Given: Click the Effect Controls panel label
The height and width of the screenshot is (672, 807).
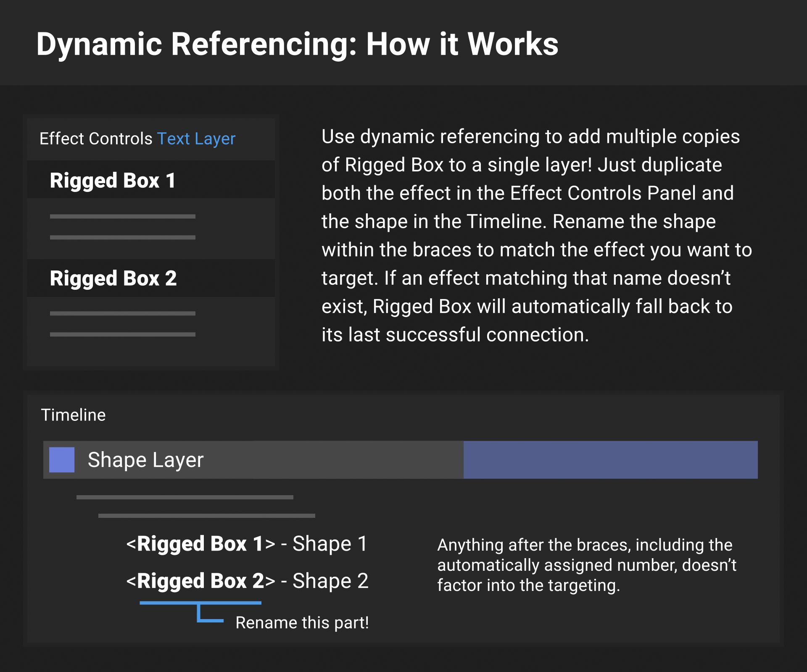Looking at the screenshot, I should pyautogui.click(x=96, y=139).
